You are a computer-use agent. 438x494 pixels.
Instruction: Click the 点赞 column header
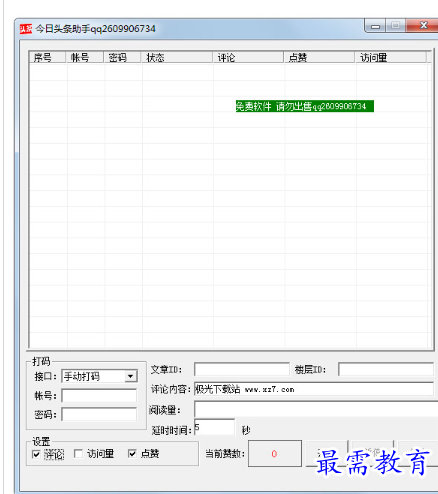(319, 57)
